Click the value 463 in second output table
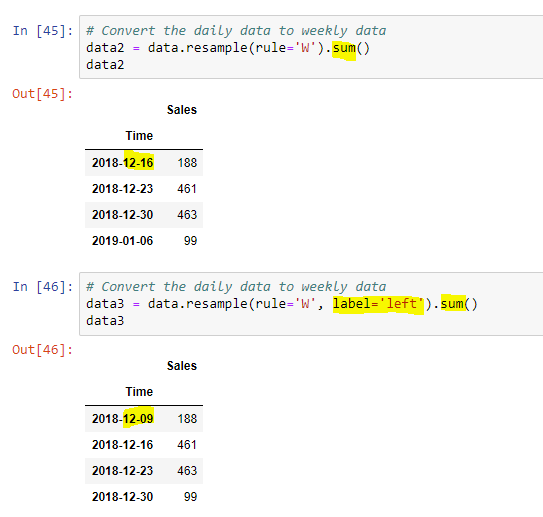 [x=187, y=471]
